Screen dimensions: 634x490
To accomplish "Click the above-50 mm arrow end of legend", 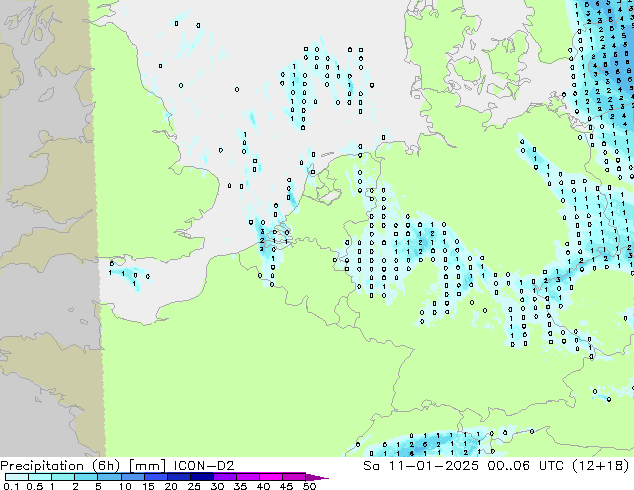I will coord(316,477).
